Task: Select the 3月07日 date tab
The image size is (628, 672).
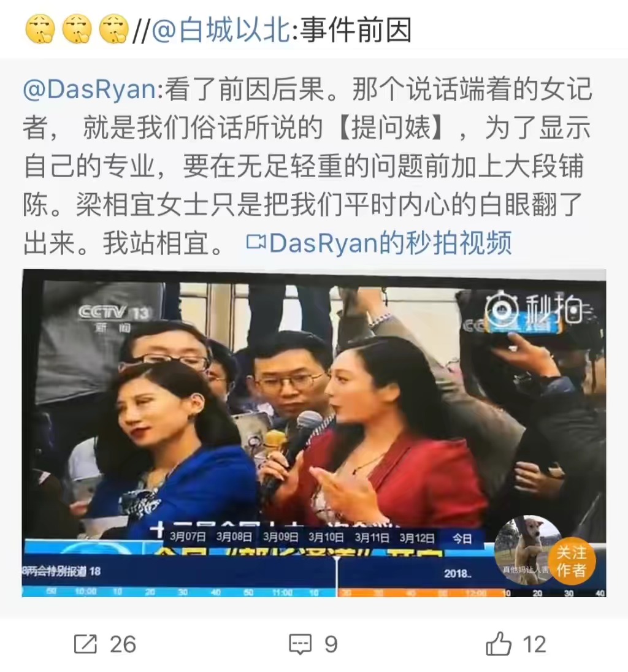Action: [x=188, y=536]
